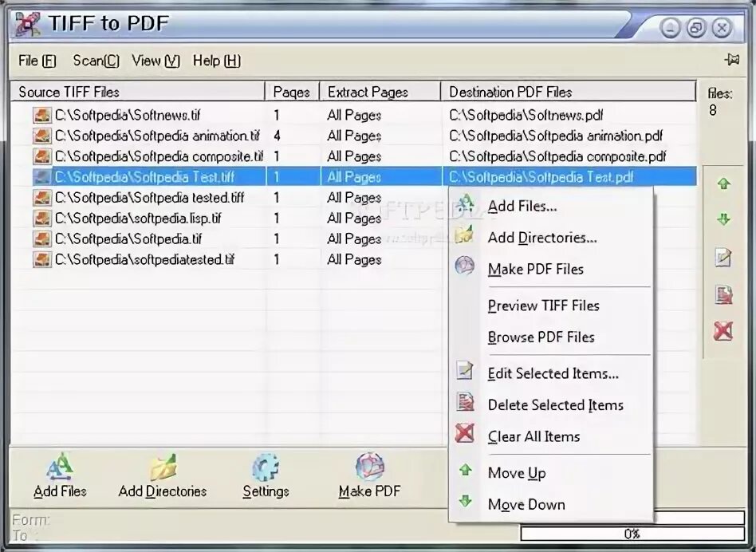Open Settings via the gear icon
The height and width of the screenshot is (552, 756).
coord(266,467)
